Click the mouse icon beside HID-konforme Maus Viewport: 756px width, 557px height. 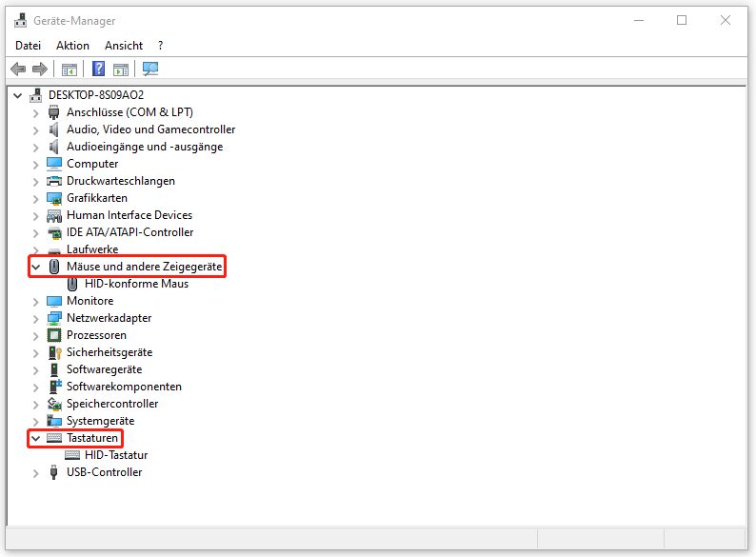point(72,284)
